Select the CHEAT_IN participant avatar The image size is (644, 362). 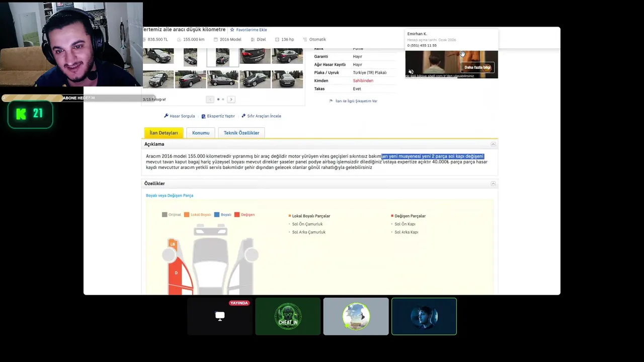click(x=288, y=316)
